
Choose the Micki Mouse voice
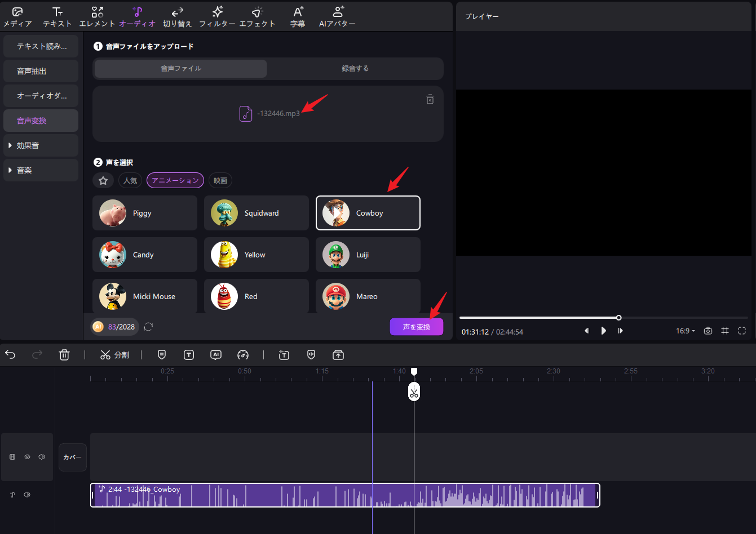pyautogui.click(x=145, y=296)
